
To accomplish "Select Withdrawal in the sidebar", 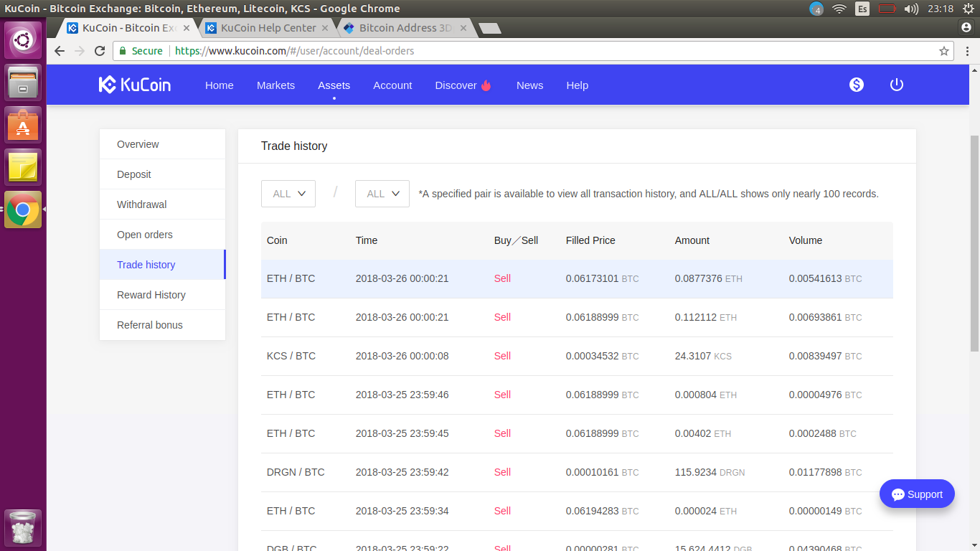I will [163, 204].
